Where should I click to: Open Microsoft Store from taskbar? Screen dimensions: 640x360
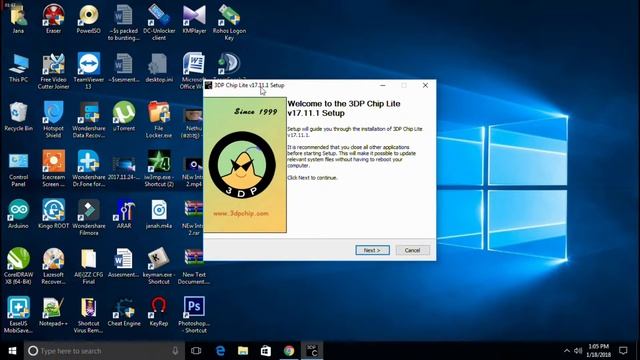click(266, 351)
